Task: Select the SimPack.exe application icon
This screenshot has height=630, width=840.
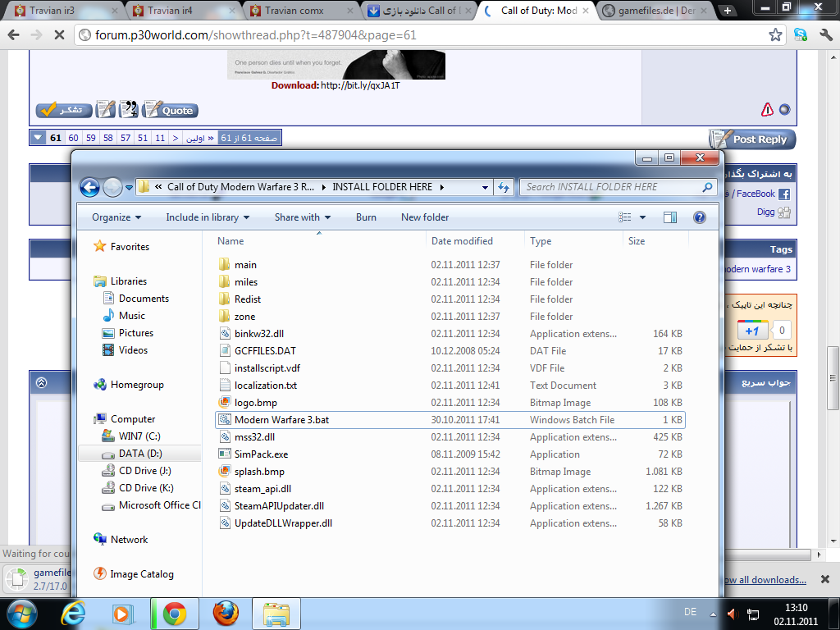Action: point(225,454)
